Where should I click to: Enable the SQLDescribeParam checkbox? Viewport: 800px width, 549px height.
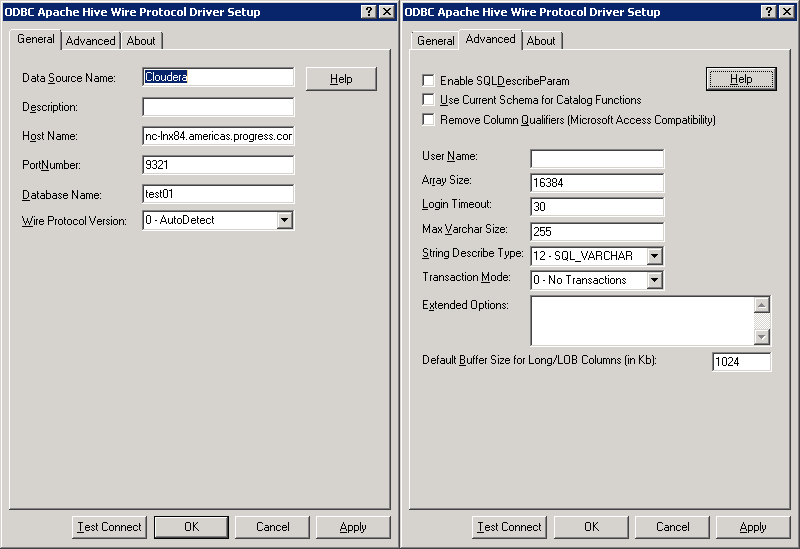(429, 81)
